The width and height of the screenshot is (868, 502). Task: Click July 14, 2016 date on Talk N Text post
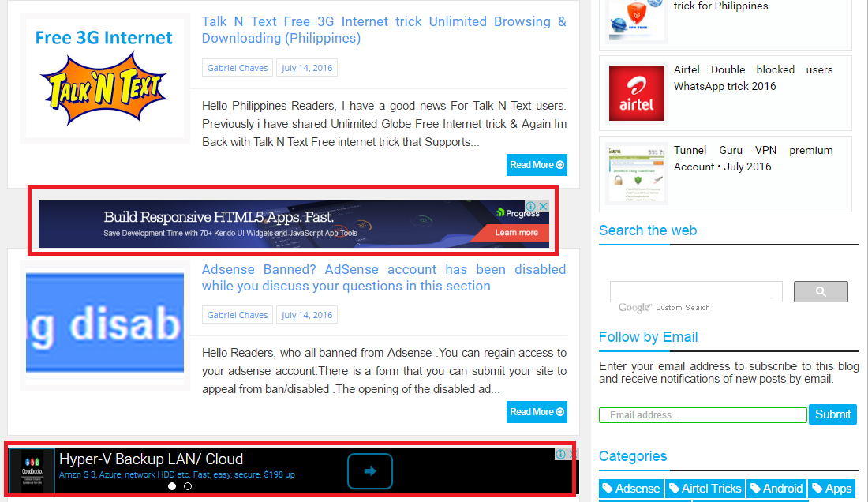[x=307, y=68]
